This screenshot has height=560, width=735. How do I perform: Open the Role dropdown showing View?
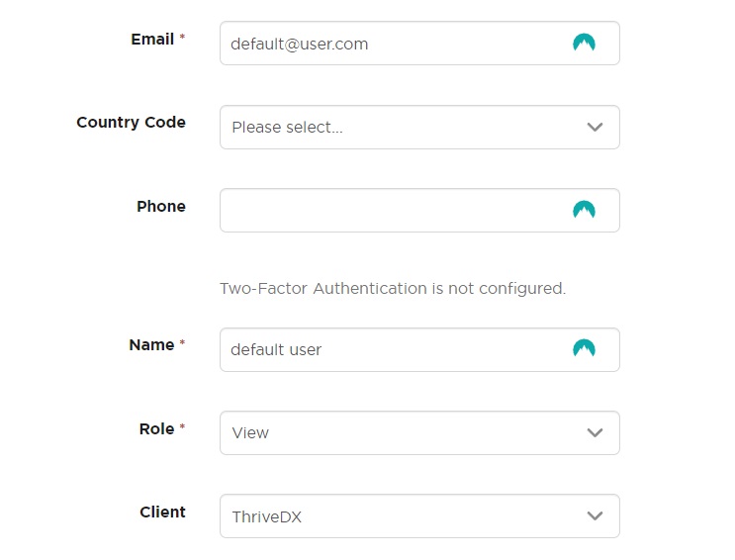click(419, 433)
